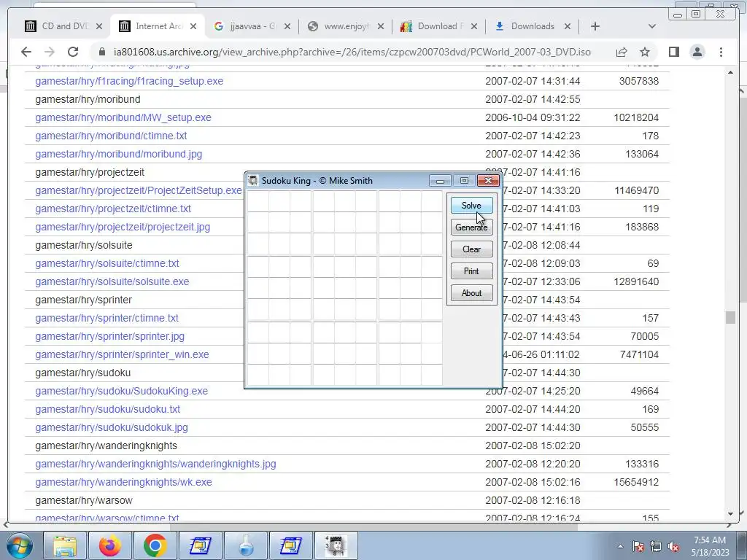The height and width of the screenshot is (560, 747).
Task: Close the Downloads tab
Action: [x=567, y=26]
